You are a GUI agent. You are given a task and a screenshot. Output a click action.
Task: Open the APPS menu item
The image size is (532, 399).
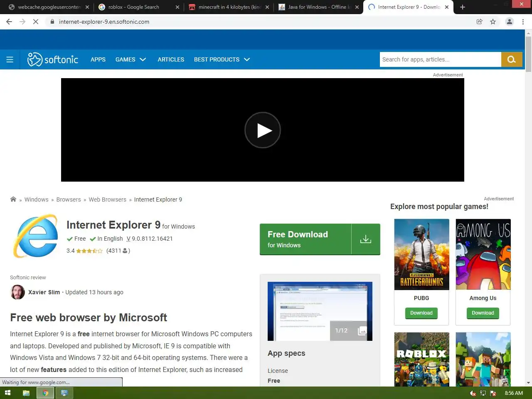tap(98, 59)
